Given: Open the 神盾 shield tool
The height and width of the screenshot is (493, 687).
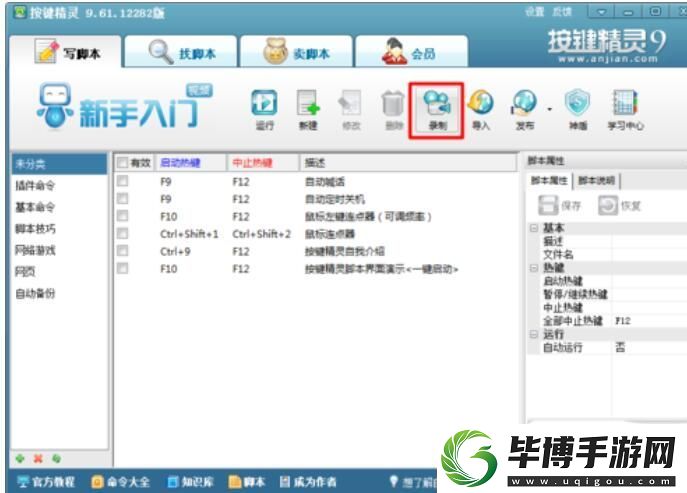Looking at the screenshot, I should (577, 110).
